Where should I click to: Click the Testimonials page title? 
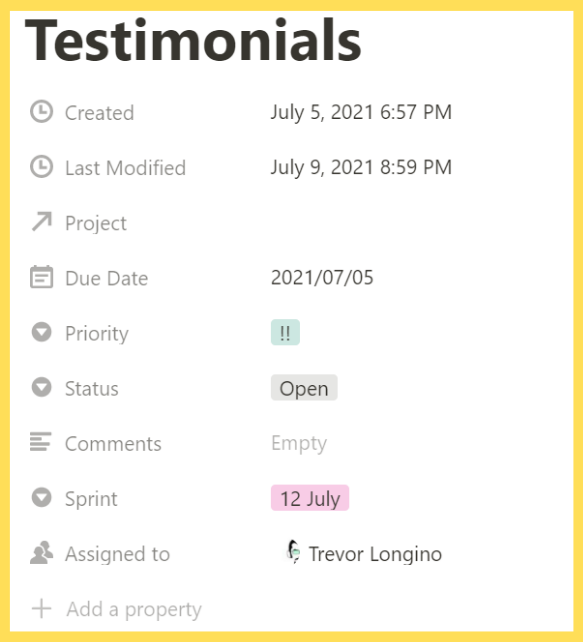point(193,40)
